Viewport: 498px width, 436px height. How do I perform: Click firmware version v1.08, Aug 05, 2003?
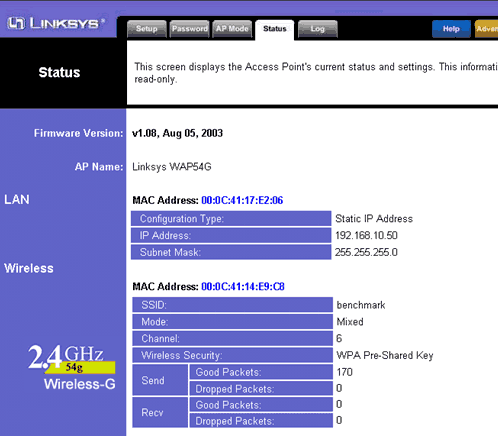177,133
